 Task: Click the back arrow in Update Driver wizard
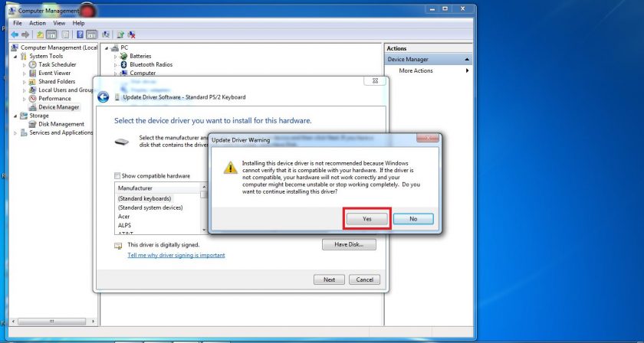pyautogui.click(x=103, y=96)
